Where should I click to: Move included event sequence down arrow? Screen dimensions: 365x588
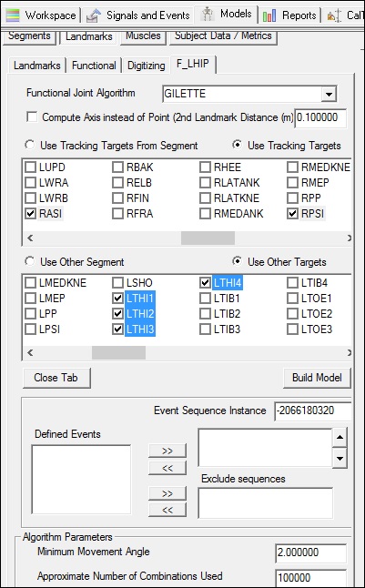point(340,458)
